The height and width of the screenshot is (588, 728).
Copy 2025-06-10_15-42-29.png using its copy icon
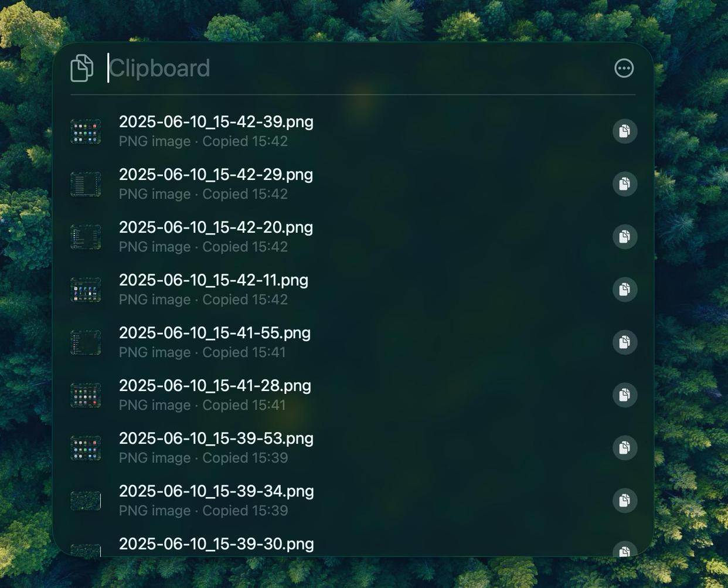tap(625, 183)
